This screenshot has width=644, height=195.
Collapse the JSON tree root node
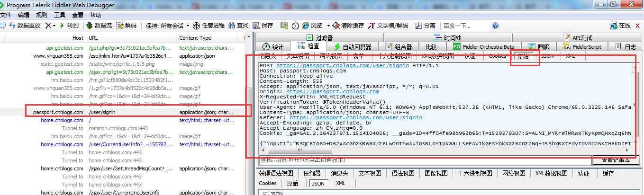click(x=266, y=193)
